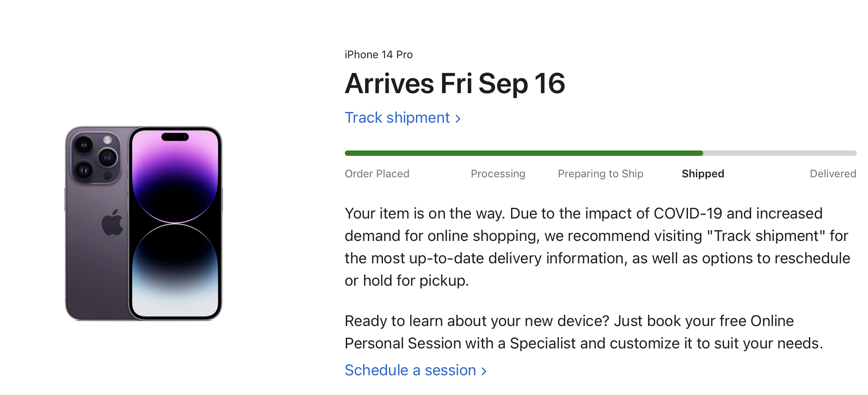Click the Dynamic Island pill on the iPhone screen
Viewport: 868px width, 395px height.
coord(175,137)
